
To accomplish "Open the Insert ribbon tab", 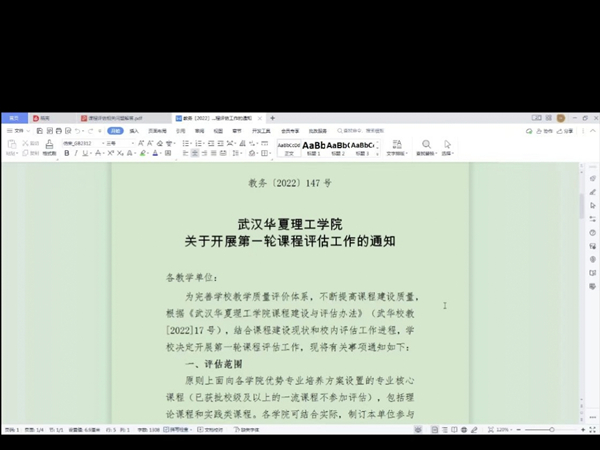I will [134, 131].
